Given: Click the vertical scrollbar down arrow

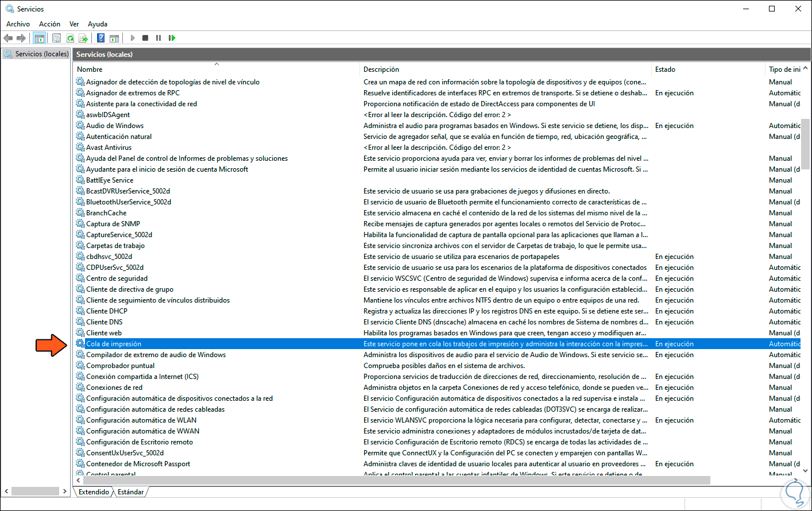Looking at the screenshot, I should click(806, 470).
